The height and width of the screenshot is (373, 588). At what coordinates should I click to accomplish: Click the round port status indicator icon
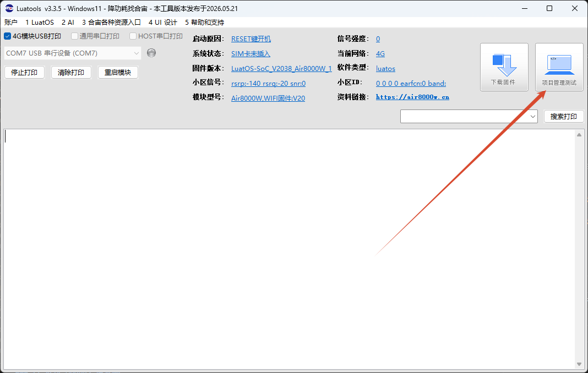[x=151, y=53]
